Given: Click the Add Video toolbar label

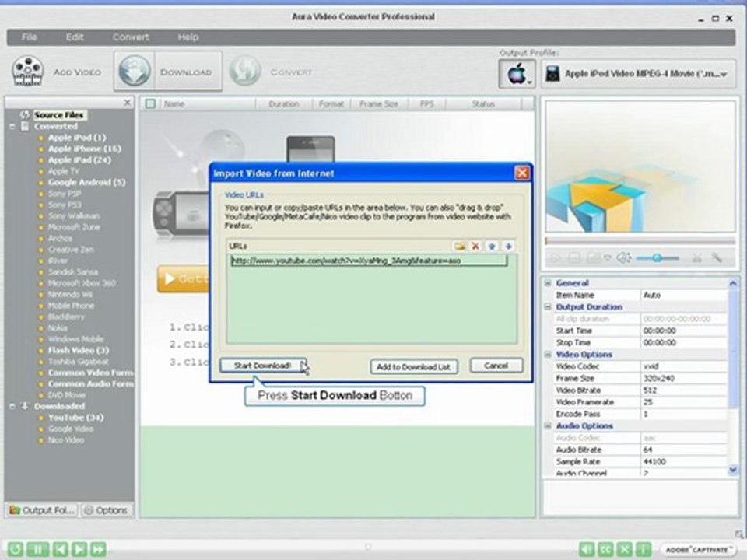Looking at the screenshot, I should (77, 72).
